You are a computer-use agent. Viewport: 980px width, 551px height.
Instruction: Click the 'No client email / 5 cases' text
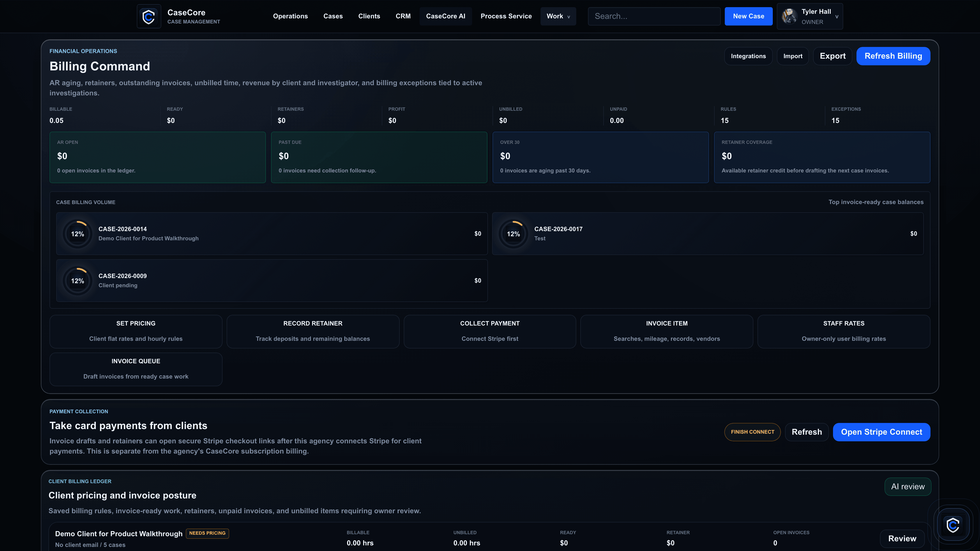[x=90, y=545]
